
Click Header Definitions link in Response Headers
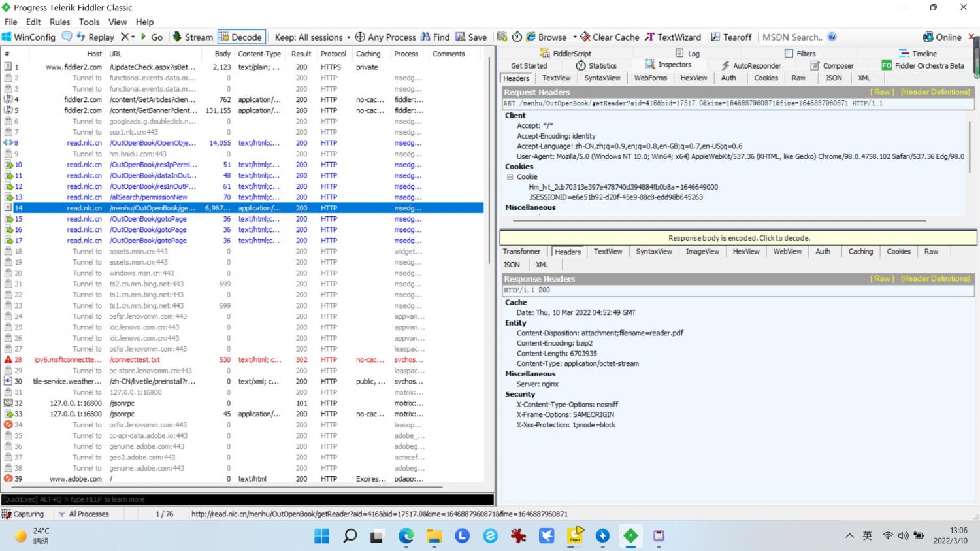[935, 279]
